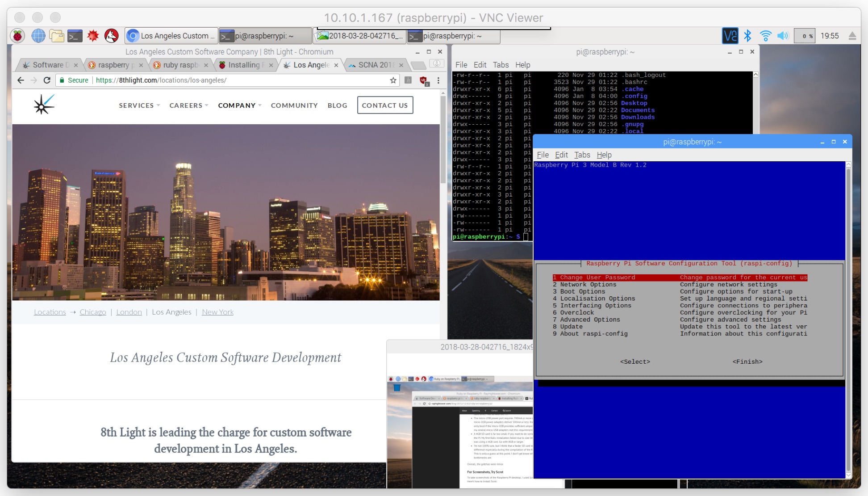Viewport: 868px width, 496px height.
Task: Open the Chromium profile avatar button
Action: pos(437,64)
